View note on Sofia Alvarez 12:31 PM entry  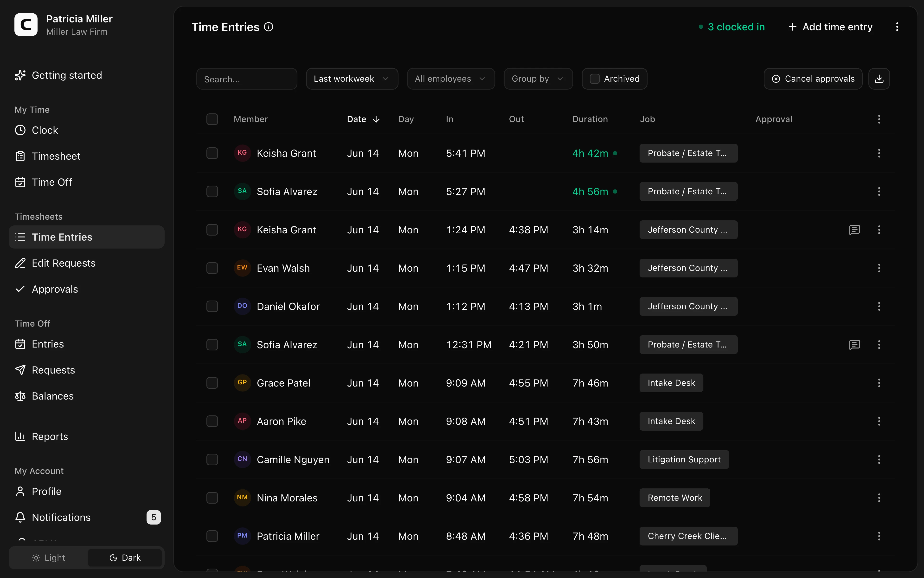click(854, 345)
